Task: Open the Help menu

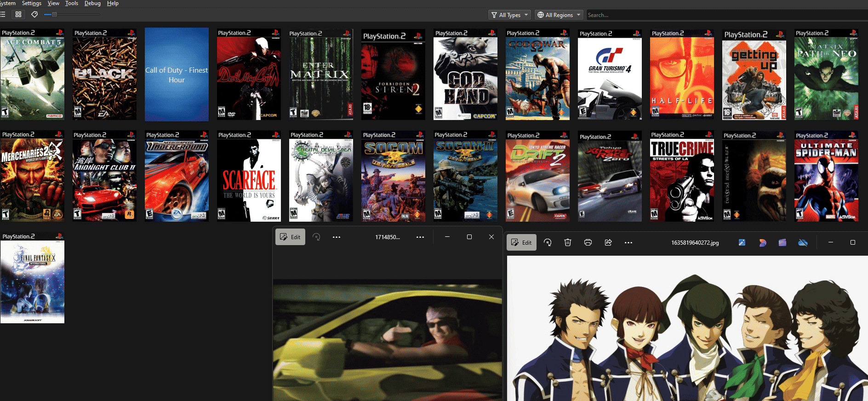Action: click(x=113, y=3)
